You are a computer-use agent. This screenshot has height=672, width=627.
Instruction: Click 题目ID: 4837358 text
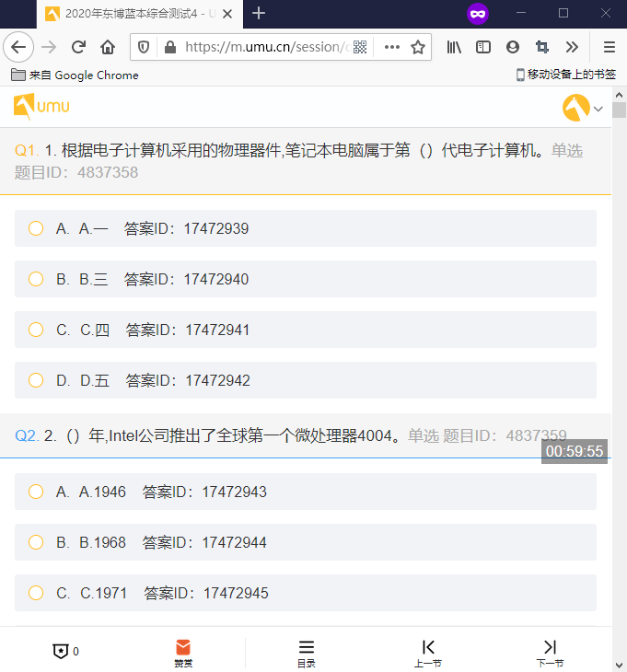[76, 172]
